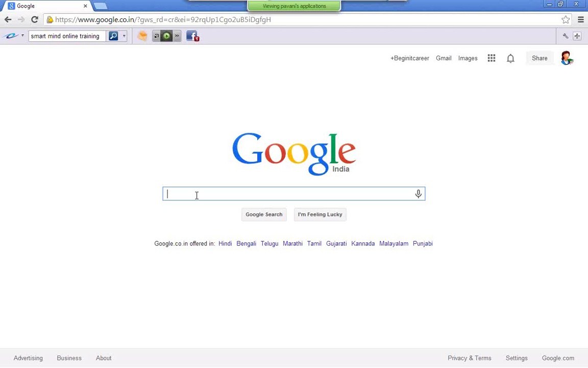Open Privacy & Terms footer link
Viewport: 588px width, 368px height.
(x=470, y=358)
